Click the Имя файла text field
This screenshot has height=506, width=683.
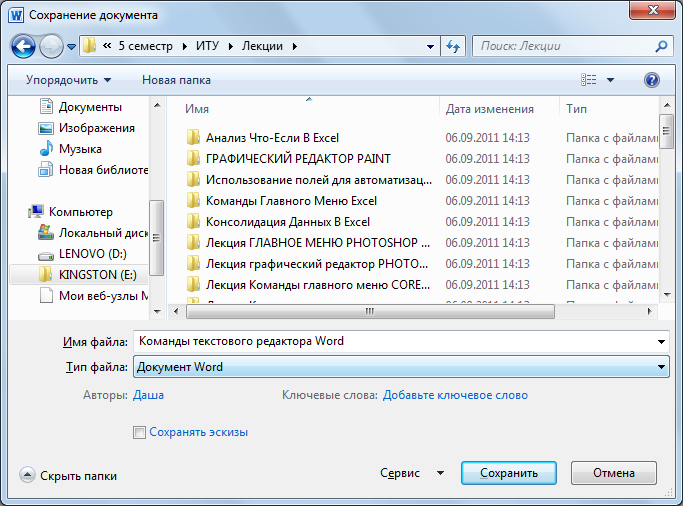pyautogui.click(x=394, y=341)
